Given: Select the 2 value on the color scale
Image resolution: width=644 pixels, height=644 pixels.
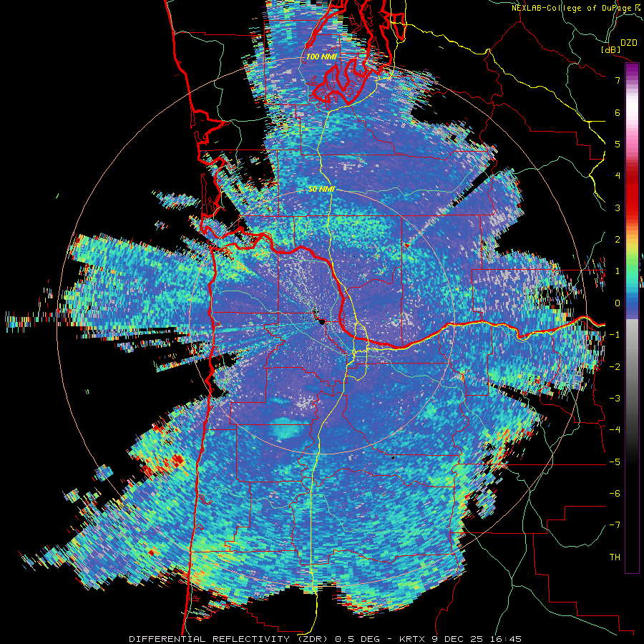Looking at the screenshot, I should coord(618,240).
